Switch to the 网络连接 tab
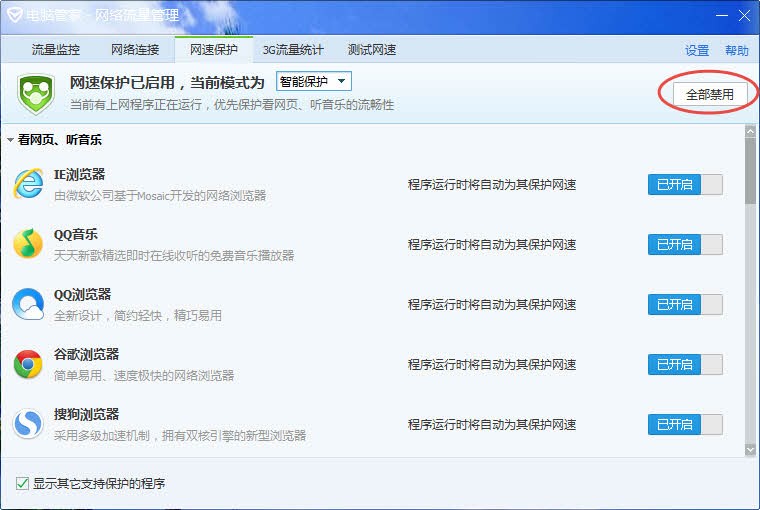760x510 pixels. point(135,49)
